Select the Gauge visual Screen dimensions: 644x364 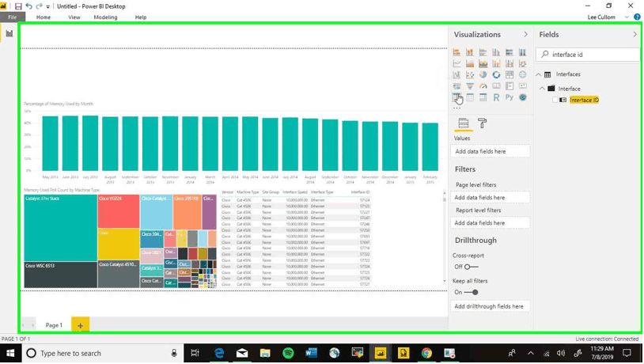[483, 86]
